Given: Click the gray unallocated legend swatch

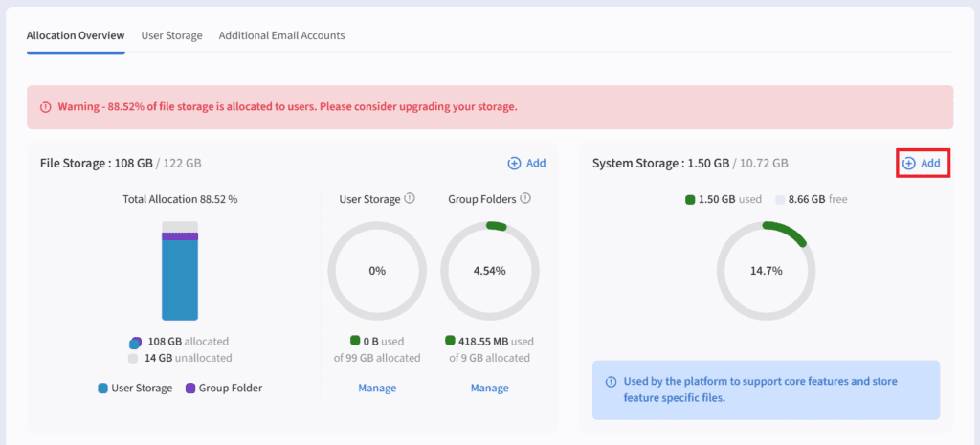Looking at the screenshot, I should click(134, 358).
